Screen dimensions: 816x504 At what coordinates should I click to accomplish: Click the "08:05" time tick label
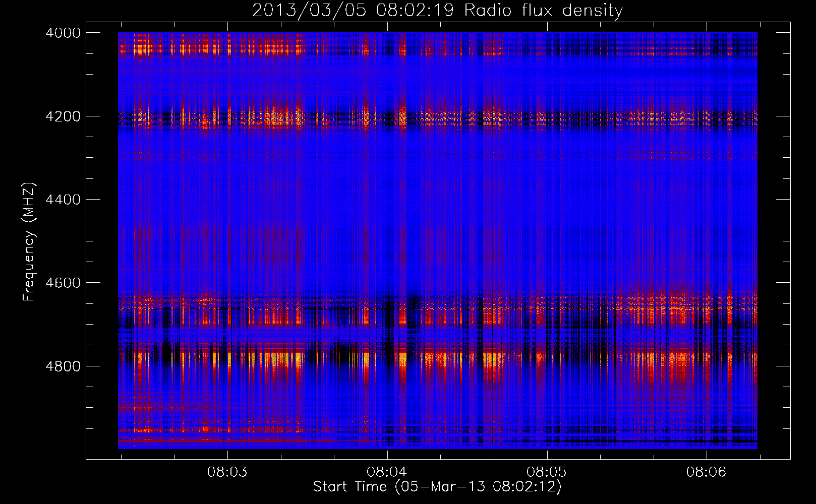click(x=547, y=472)
